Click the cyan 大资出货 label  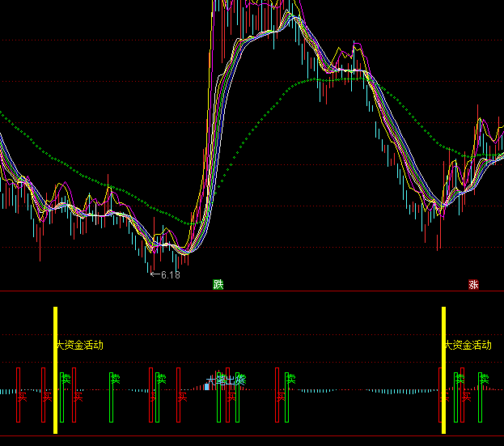(226, 379)
